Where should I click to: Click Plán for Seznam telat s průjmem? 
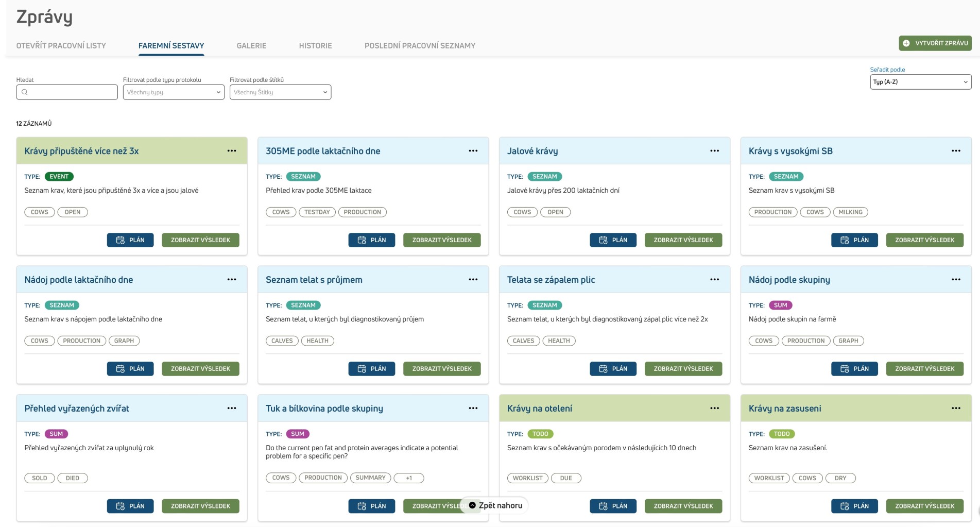[x=372, y=369]
